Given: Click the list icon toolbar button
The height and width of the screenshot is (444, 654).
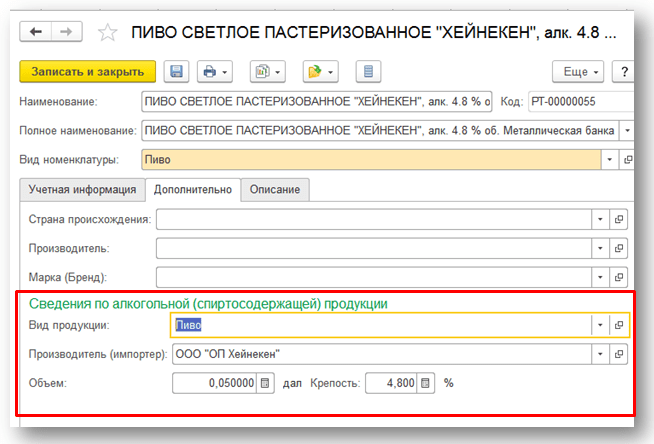Looking at the screenshot, I should 368,72.
